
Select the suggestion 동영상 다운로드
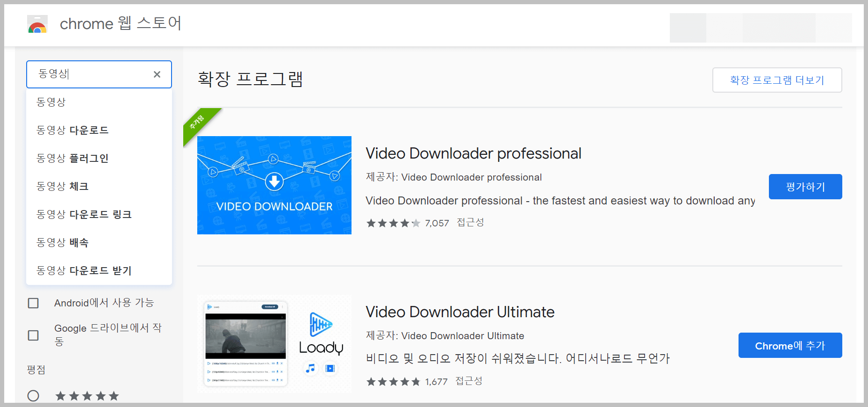click(99, 130)
